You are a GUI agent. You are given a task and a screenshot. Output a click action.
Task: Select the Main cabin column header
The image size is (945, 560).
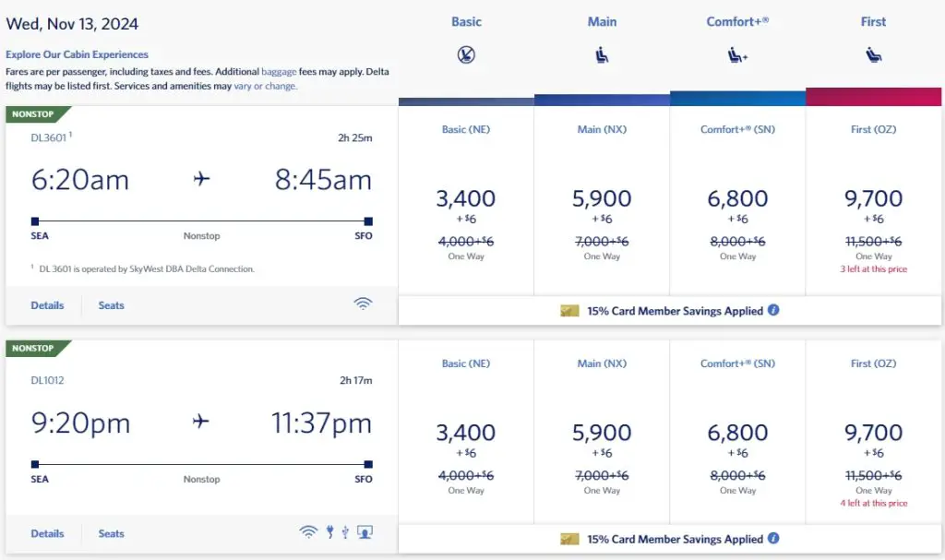(x=602, y=21)
